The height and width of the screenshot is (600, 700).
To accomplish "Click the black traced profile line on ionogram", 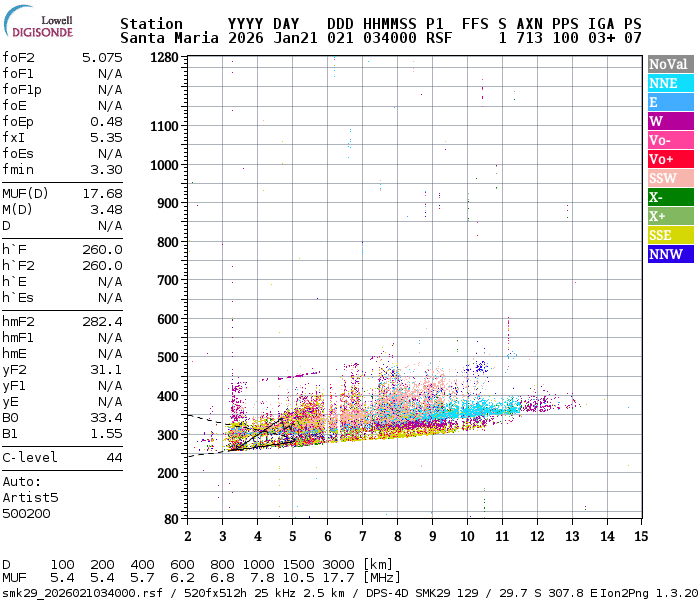I will 263,432.
